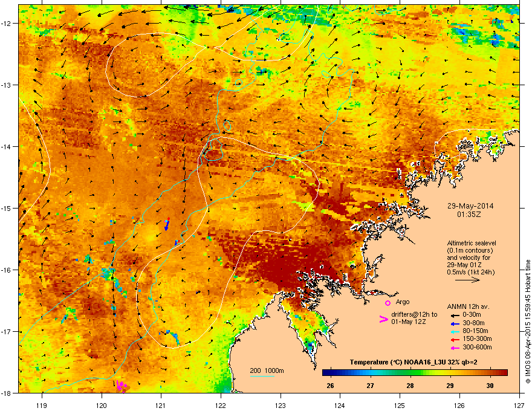Click the 300-600m depth label

click(477, 347)
